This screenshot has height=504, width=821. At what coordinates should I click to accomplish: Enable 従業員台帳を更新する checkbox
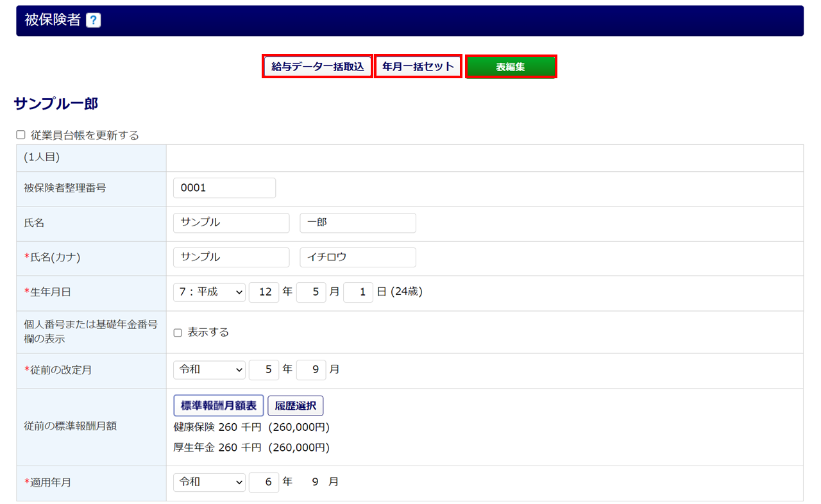[x=21, y=135]
